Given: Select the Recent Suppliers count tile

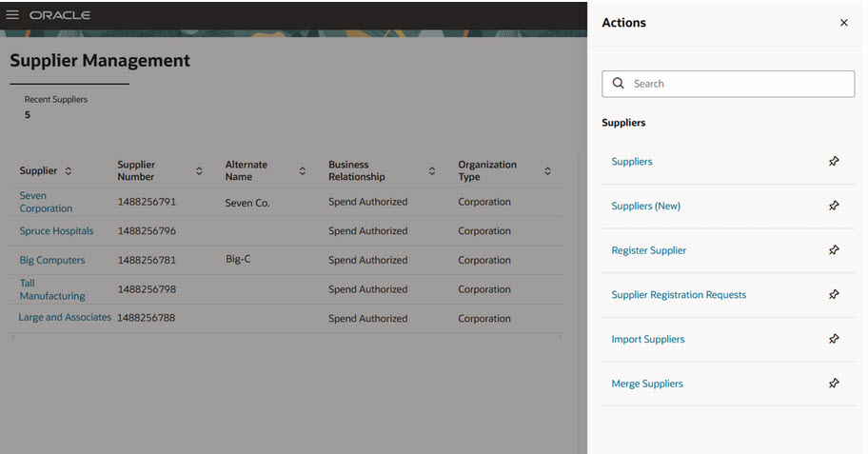Looking at the screenshot, I should [55, 108].
